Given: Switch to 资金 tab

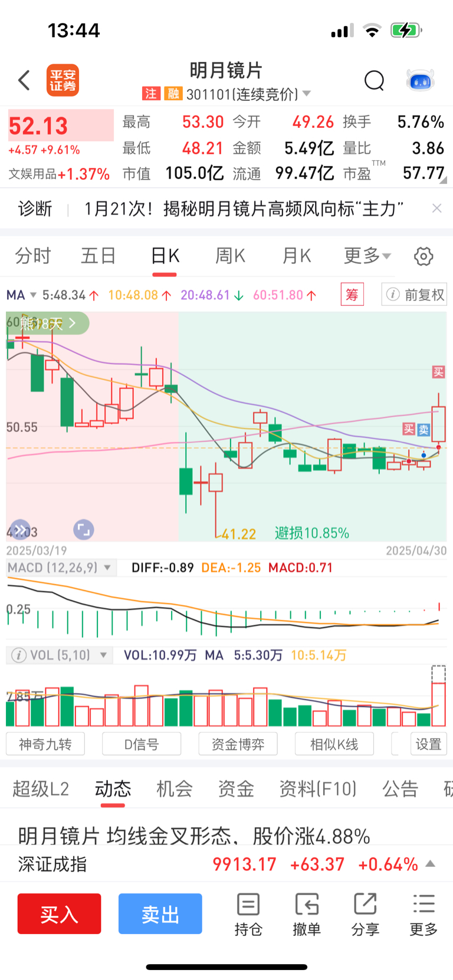Looking at the screenshot, I should tap(236, 788).
